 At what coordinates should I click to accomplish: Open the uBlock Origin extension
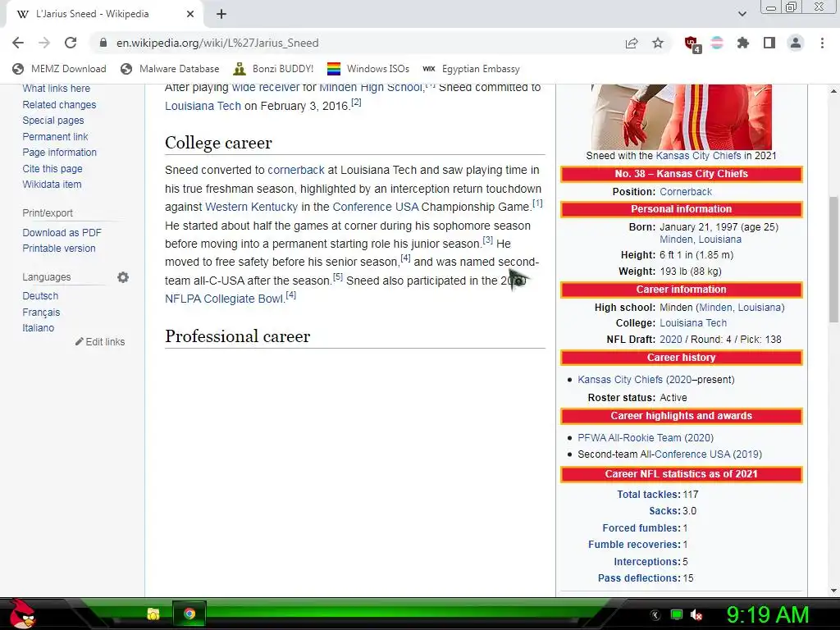pos(692,43)
